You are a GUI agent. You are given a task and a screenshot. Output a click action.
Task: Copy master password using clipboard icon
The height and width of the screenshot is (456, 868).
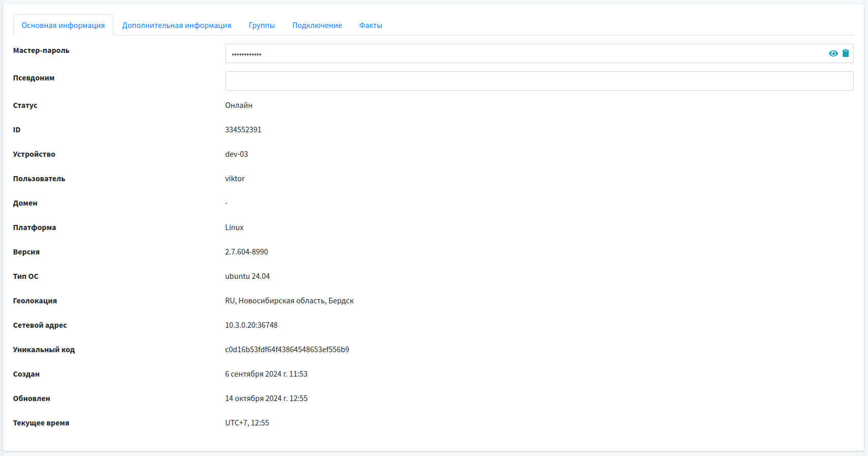tap(846, 53)
